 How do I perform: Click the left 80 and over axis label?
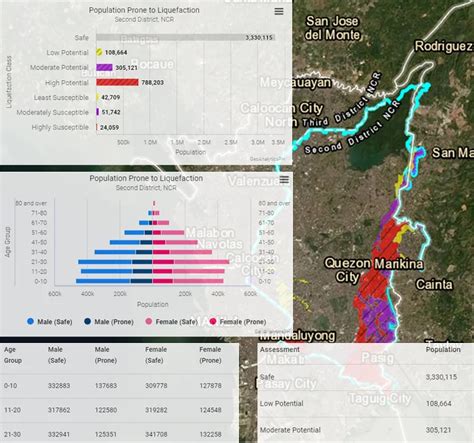coord(31,203)
